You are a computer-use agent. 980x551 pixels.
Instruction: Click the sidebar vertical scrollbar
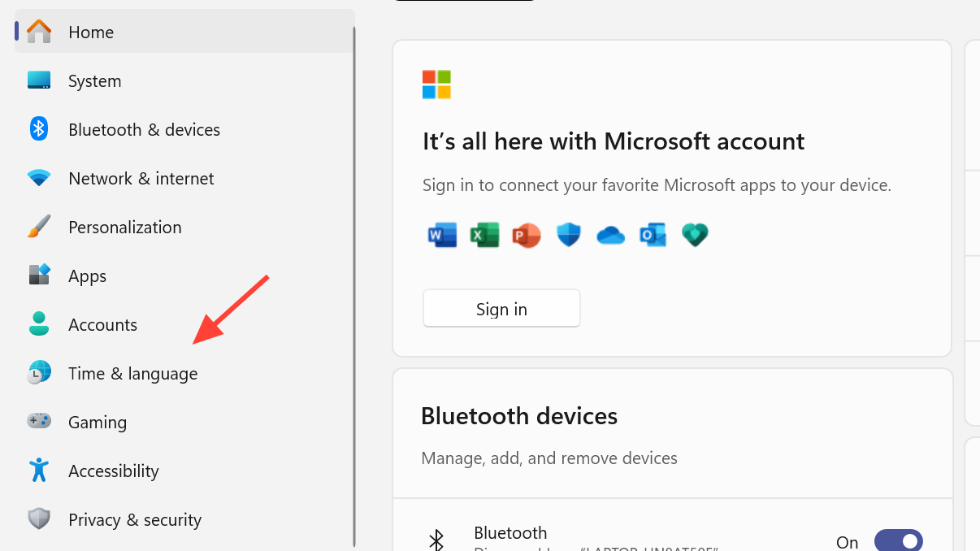click(353, 286)
